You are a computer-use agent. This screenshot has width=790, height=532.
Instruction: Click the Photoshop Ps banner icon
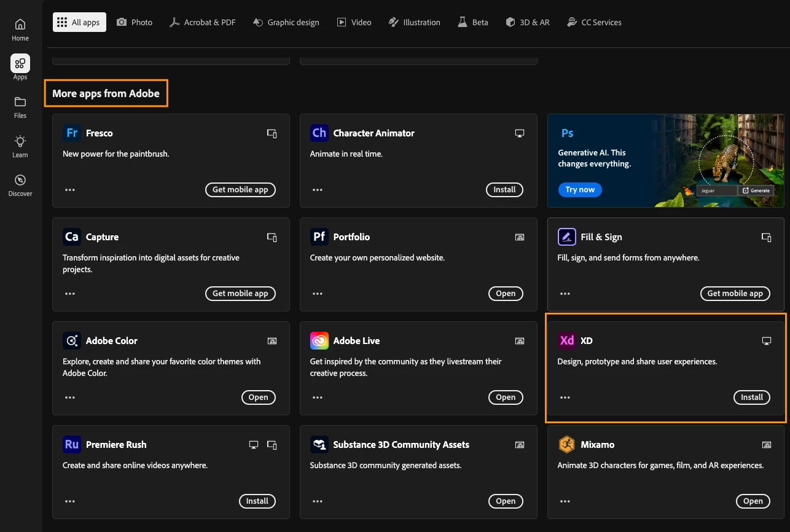tap(568, 133)
